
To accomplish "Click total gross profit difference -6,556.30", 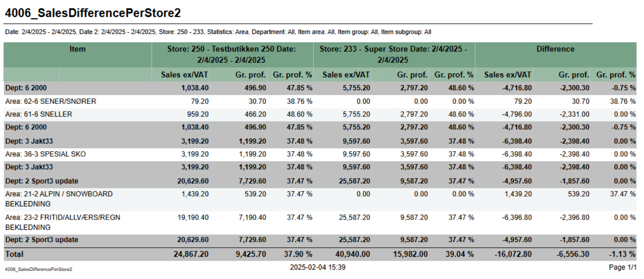I will click(x=573, y=254).
